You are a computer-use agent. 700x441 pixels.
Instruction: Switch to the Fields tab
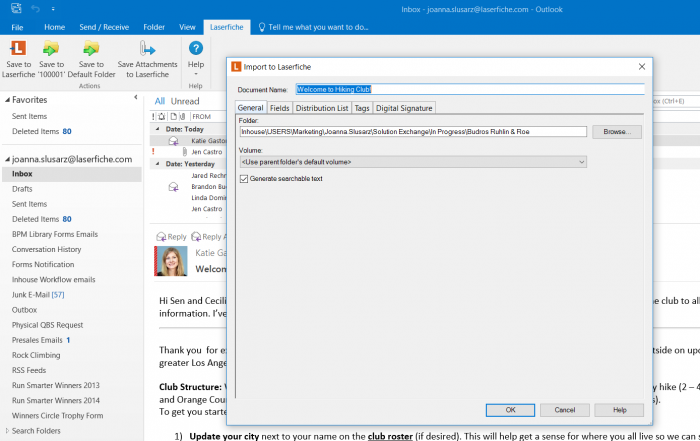pyautogui.click(x=279, y=108)
